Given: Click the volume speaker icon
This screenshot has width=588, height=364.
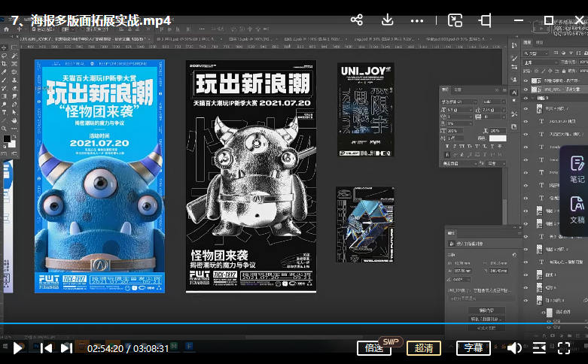Looking at the screenshot, I should pos(514,347).
